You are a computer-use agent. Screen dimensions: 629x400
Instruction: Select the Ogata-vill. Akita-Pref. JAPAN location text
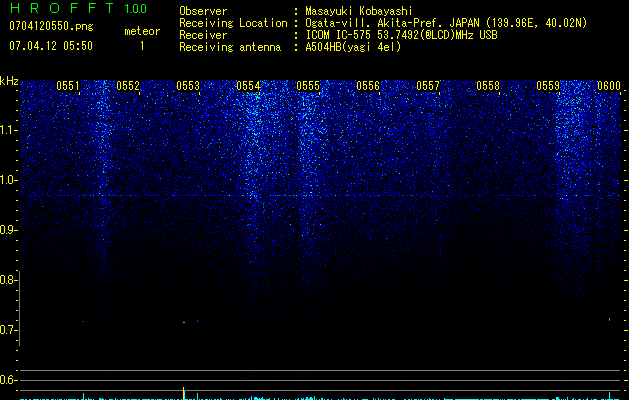(446, 23)
